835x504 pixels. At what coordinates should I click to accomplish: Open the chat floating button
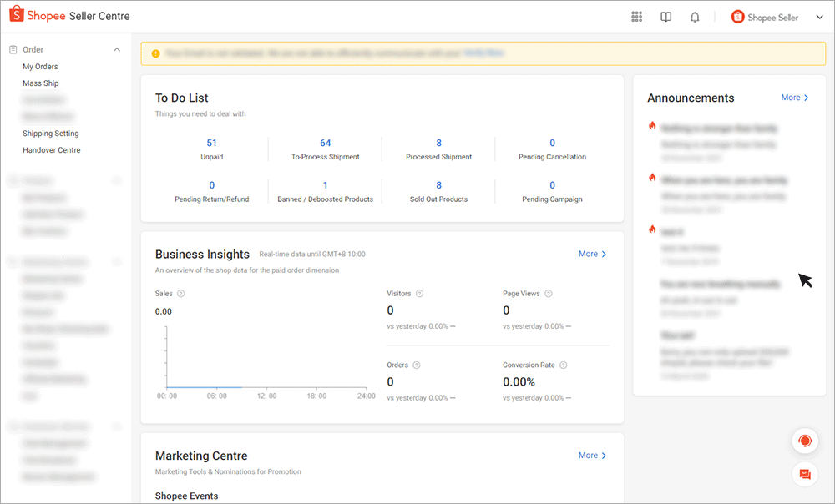point(805,474)
